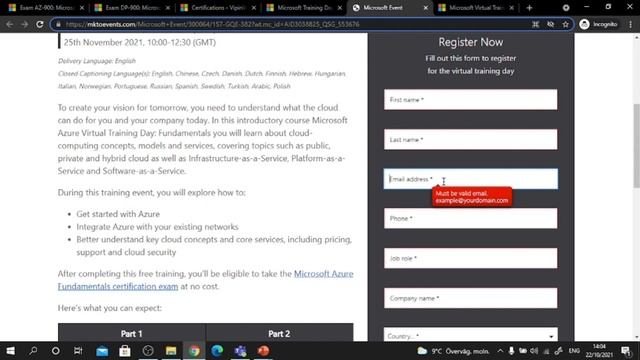Screen dimensions: 640x360
Task: Open the Microsoft Azure Fundamentals certification exam link
Action: click(205, 280)
